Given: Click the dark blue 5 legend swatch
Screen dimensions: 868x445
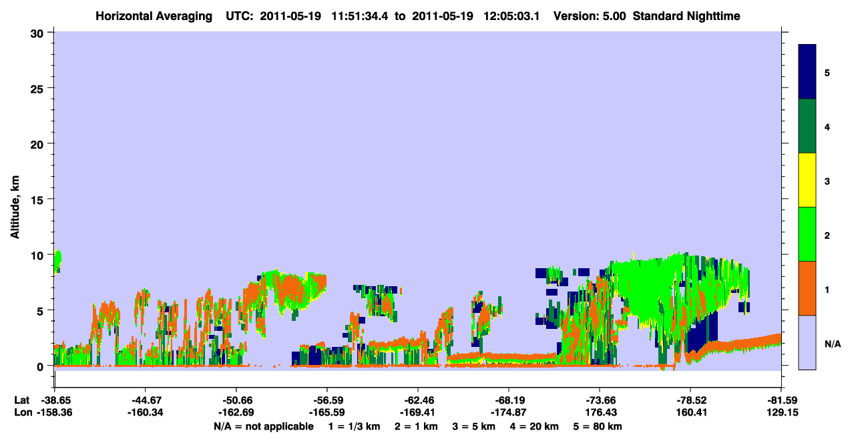Looking at the screenshot, I should click(807, 72).
